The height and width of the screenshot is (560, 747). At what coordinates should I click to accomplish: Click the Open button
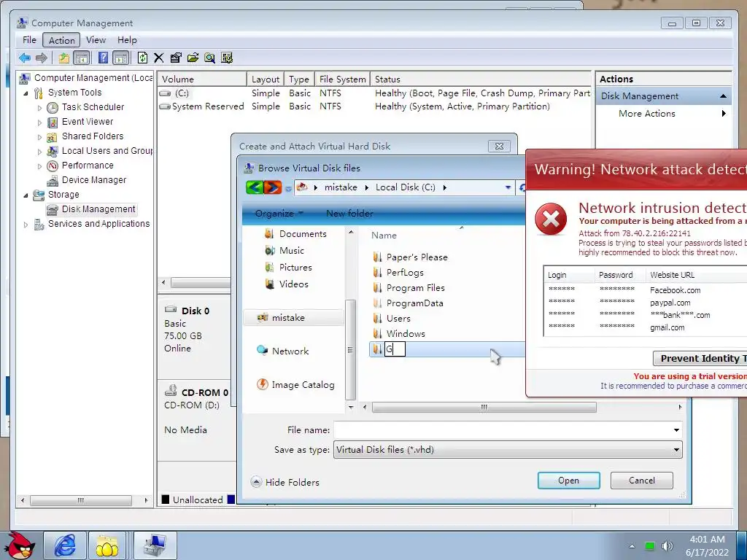[568, 481]
